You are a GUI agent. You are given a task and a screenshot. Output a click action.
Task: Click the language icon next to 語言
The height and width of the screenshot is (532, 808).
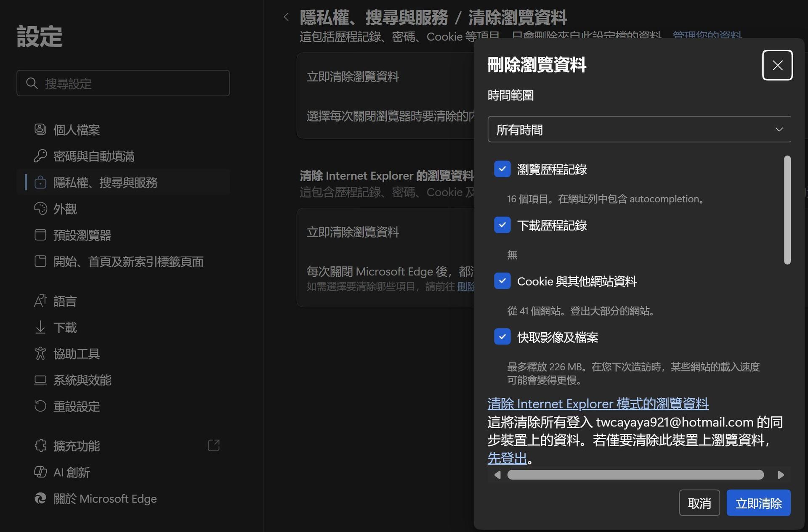coord(40,301)
